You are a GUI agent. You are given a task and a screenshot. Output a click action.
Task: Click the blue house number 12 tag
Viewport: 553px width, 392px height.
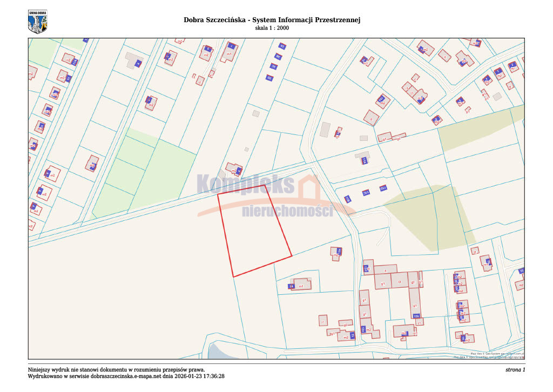(352, 335)
